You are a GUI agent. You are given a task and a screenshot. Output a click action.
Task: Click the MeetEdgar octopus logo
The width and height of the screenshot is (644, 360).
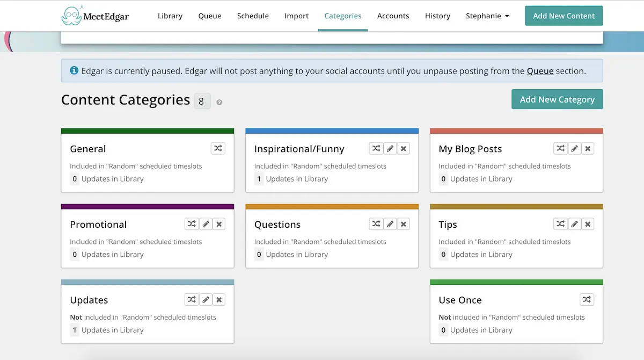point(70,16)
